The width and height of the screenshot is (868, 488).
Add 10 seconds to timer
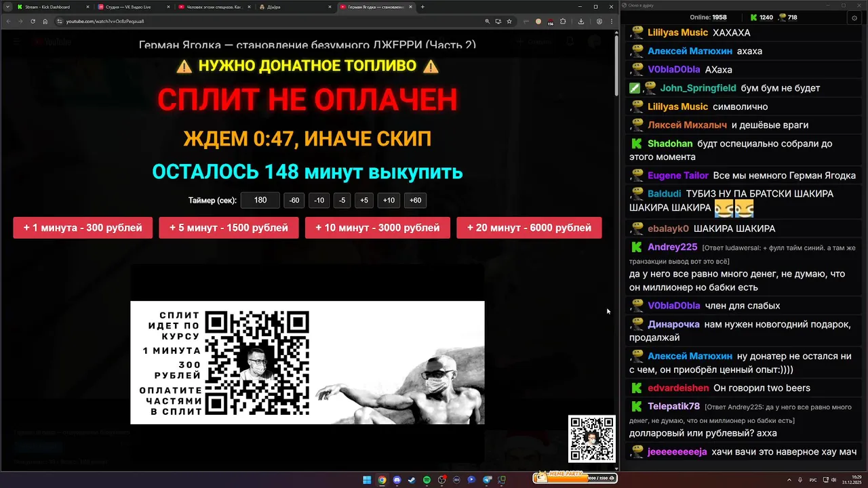point(389,201)
